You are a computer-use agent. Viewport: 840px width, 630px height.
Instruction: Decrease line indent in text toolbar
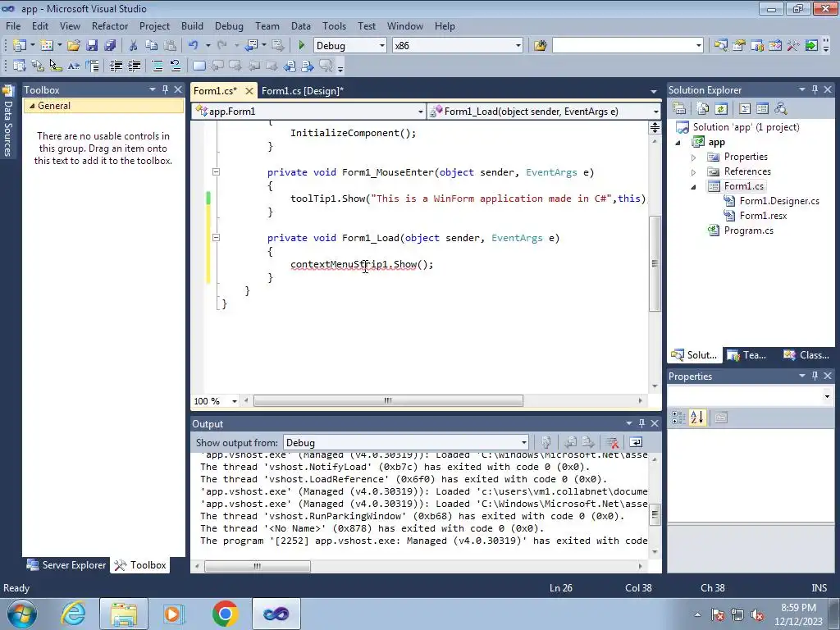pyautogui.click(x=116, y=66)
